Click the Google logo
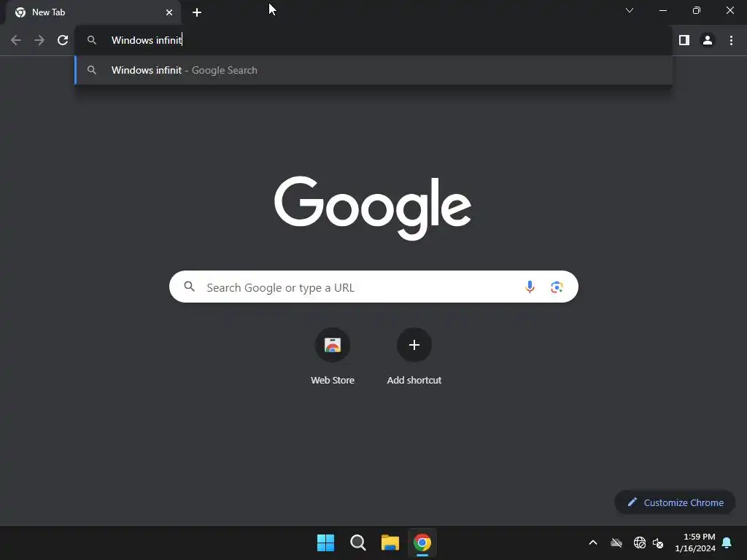This screenshot has width=747, height=560. click(x=373, y=208)
